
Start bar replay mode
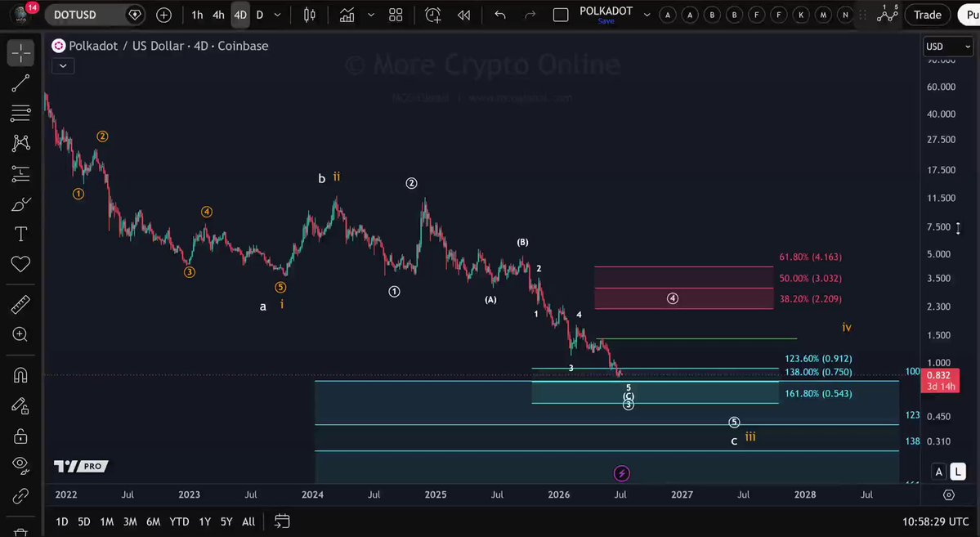coord(463,15)
